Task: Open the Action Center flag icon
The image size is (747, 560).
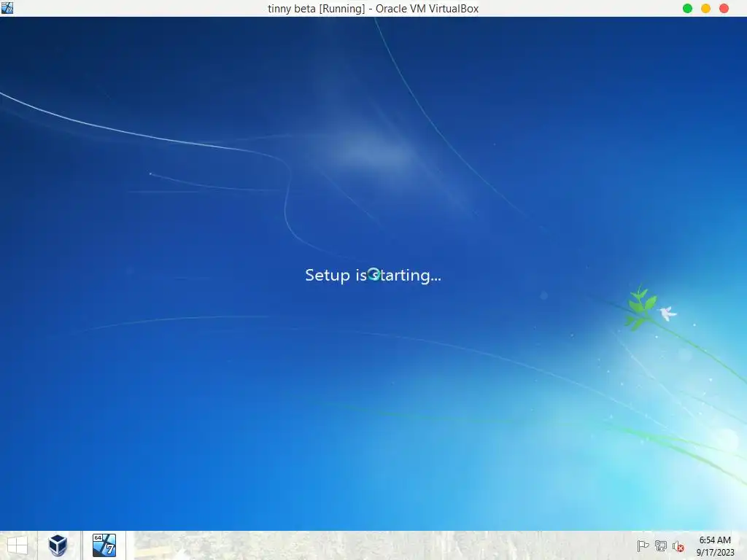Action: click(643, 546)
